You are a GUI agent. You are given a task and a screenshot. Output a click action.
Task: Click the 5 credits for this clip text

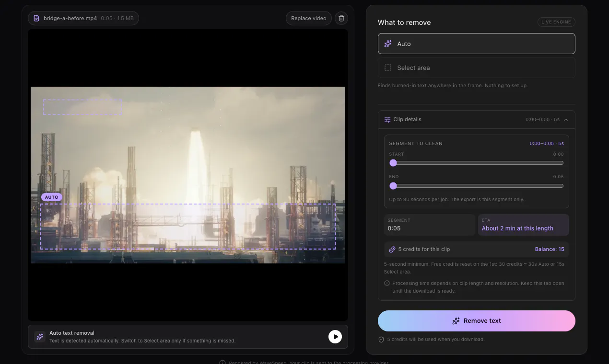(424, 249)
